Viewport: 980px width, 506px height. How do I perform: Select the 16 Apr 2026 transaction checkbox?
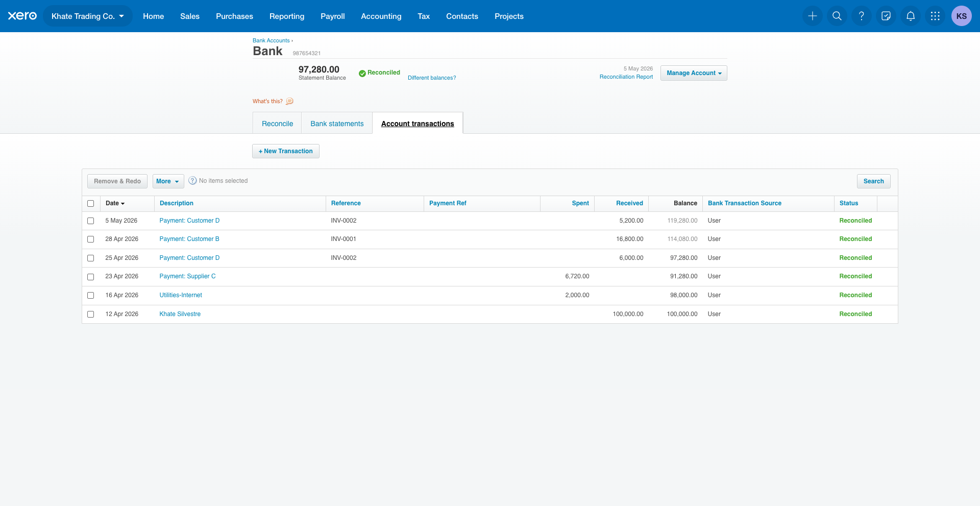coord(91,295)
